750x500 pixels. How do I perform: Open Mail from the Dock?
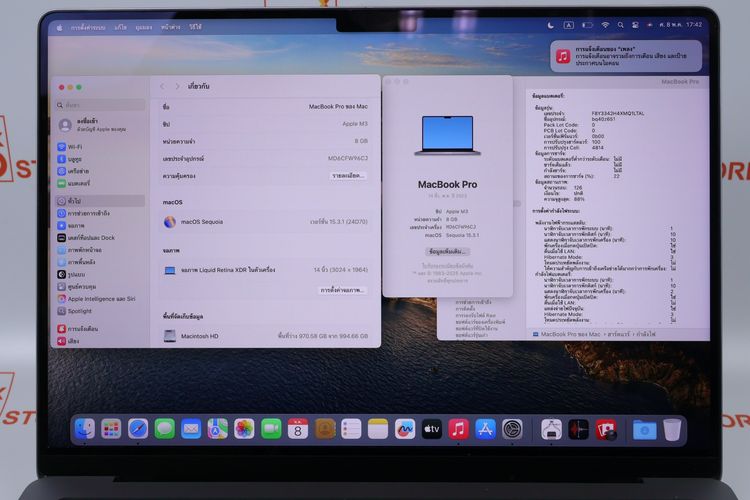[191, 429]
